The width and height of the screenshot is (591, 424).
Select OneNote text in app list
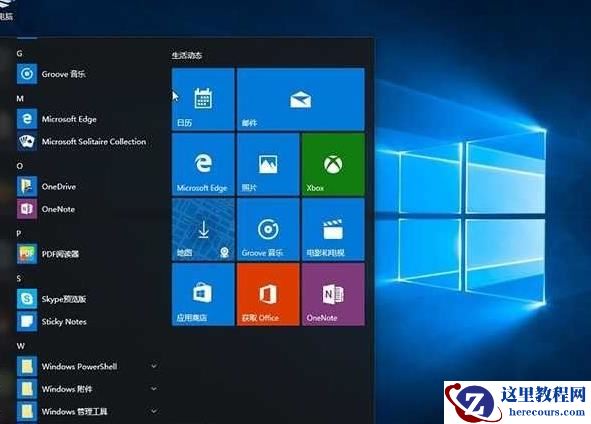pos(58,209)
